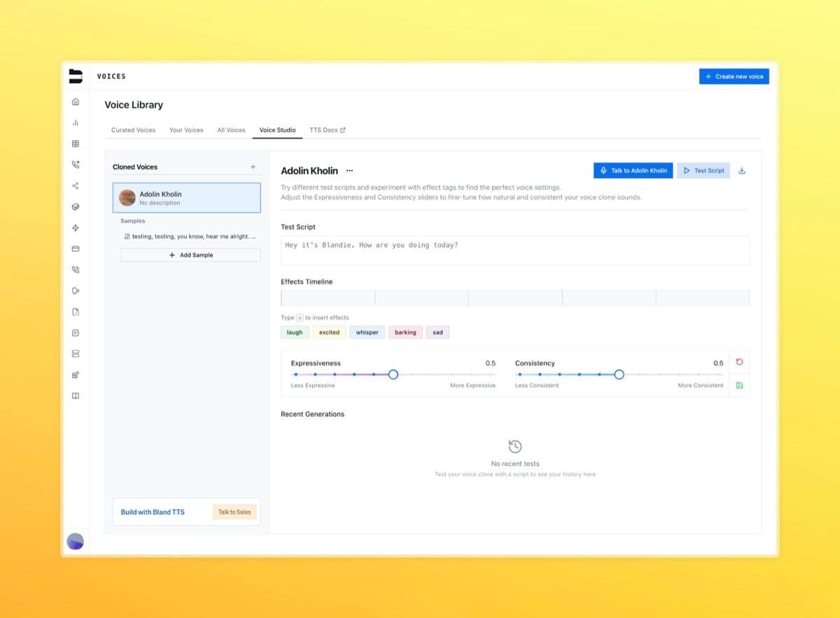
Task: Insert the whisper effect tag
Action: point(367,332)
